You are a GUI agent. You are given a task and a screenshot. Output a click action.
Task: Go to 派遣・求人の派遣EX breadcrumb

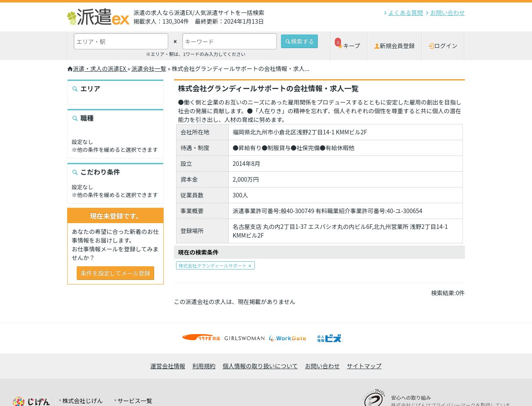click(100, 69)
